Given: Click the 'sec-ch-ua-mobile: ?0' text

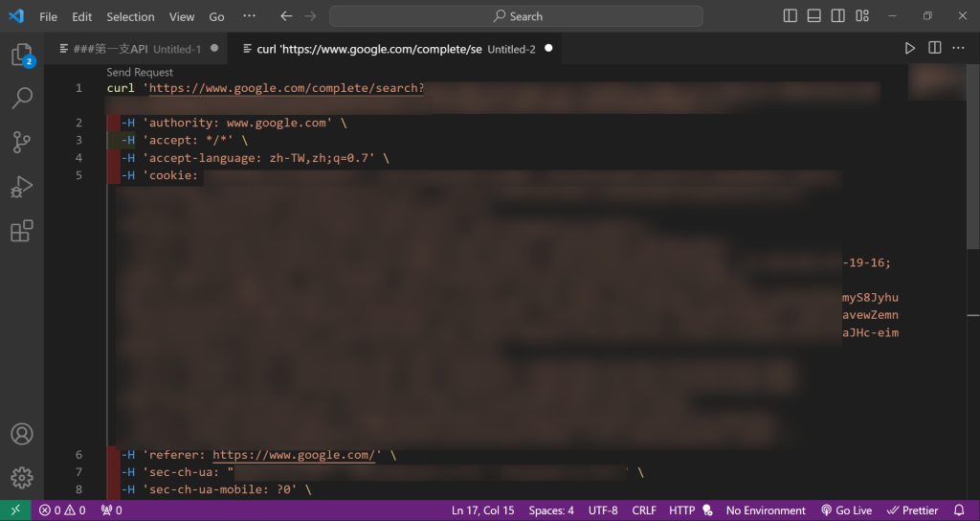Looking at the screenshot, I should (x=219, y=489).
